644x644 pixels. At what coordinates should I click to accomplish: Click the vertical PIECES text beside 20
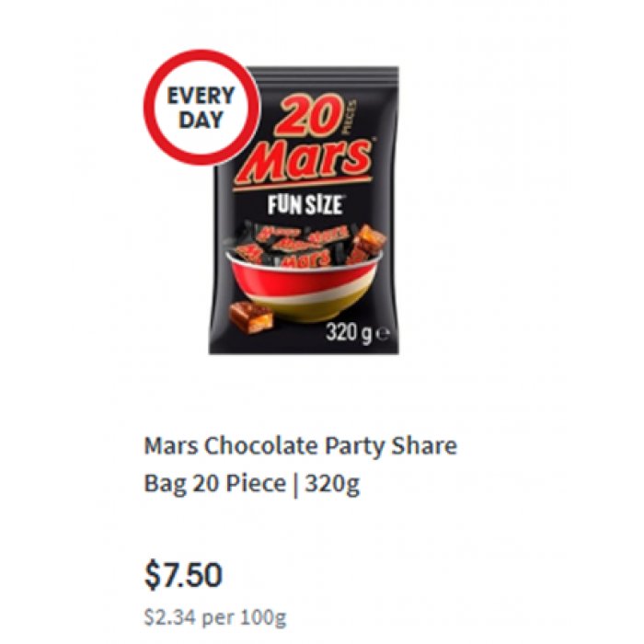click(349, 118)
